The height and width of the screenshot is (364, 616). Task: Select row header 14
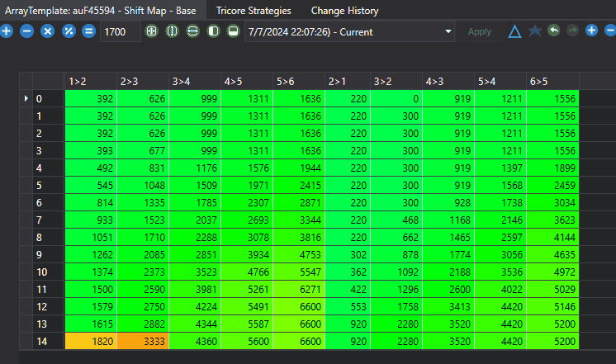click(49, 341)
